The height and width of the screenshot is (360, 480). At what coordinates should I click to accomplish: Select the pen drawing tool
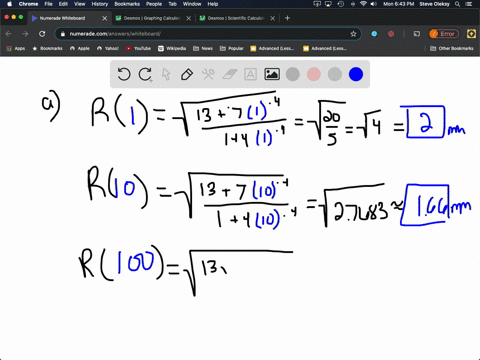pyautogui.click(x=187, y=74)
